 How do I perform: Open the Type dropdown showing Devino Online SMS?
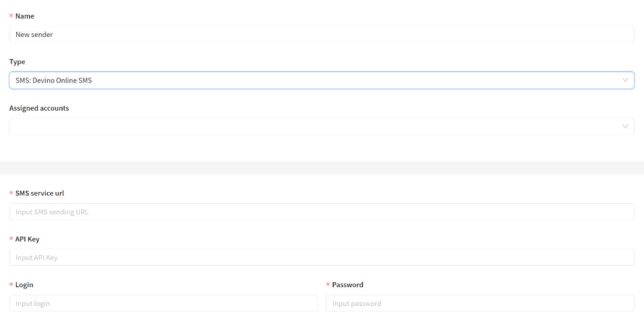point(315,80)
